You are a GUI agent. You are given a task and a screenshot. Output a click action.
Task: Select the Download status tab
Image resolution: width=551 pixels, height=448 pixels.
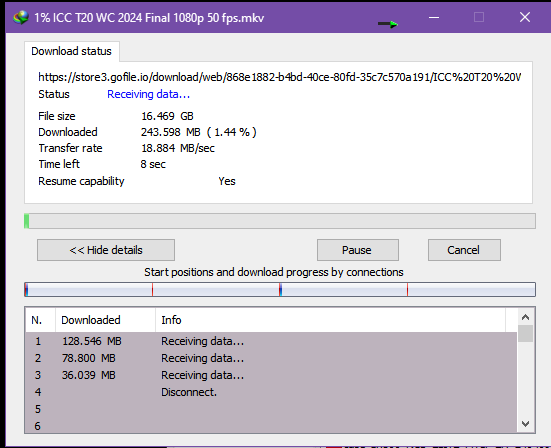(72, 51)
